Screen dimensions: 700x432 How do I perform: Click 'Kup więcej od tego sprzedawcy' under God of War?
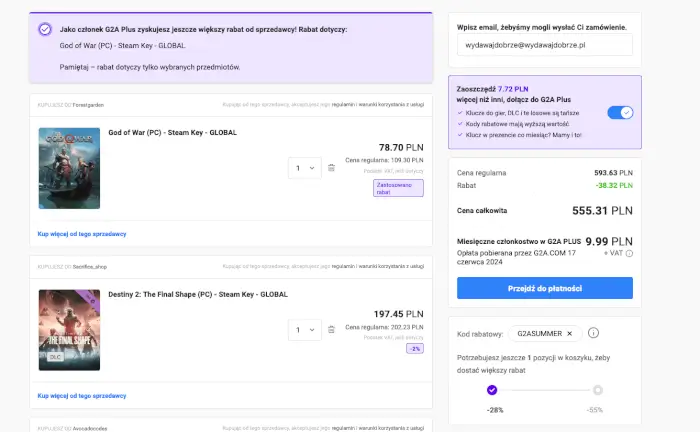(x=82, y=233)
